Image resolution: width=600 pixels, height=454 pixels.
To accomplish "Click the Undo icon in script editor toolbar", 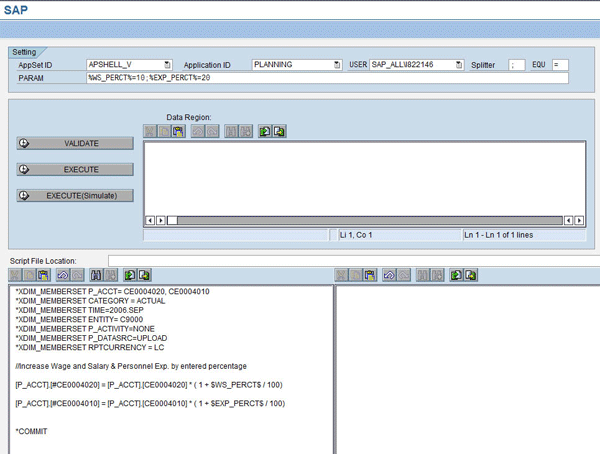I will (x=62, y=275).
